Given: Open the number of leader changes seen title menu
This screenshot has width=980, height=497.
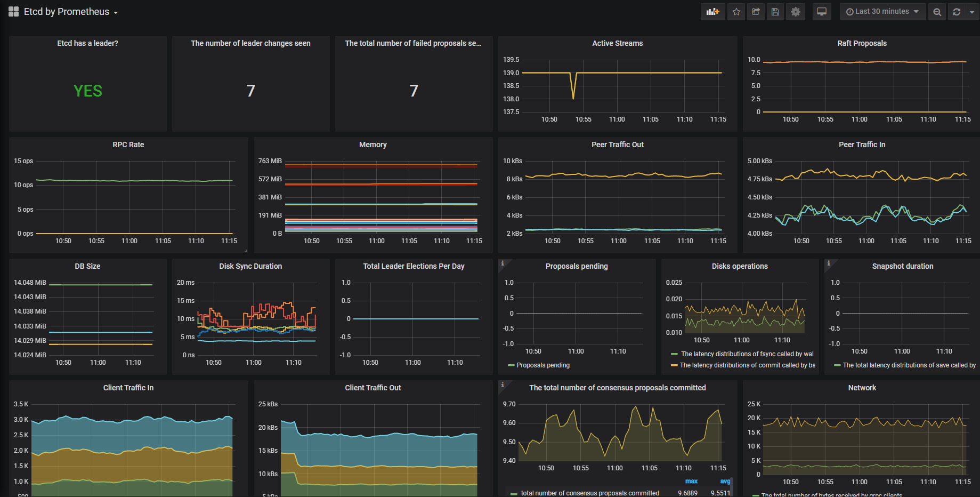Looking at the screenshot, I should click(250, 43).
